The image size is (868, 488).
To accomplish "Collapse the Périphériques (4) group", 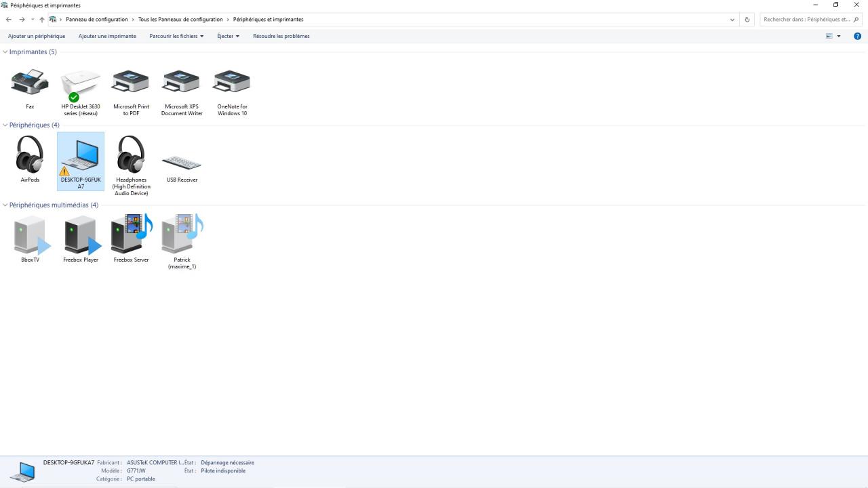I will coord(5,125).
